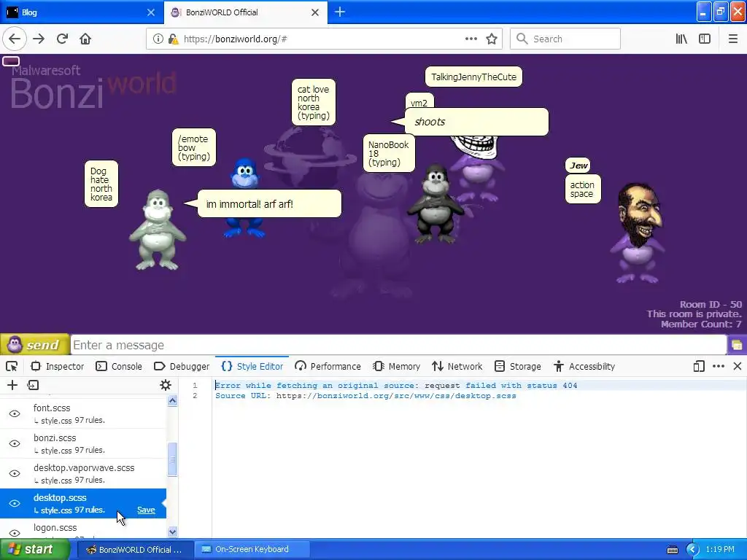Screen dimensions: 747x560
Task: Click line 1 error text in editor
Action: [396, 385]
